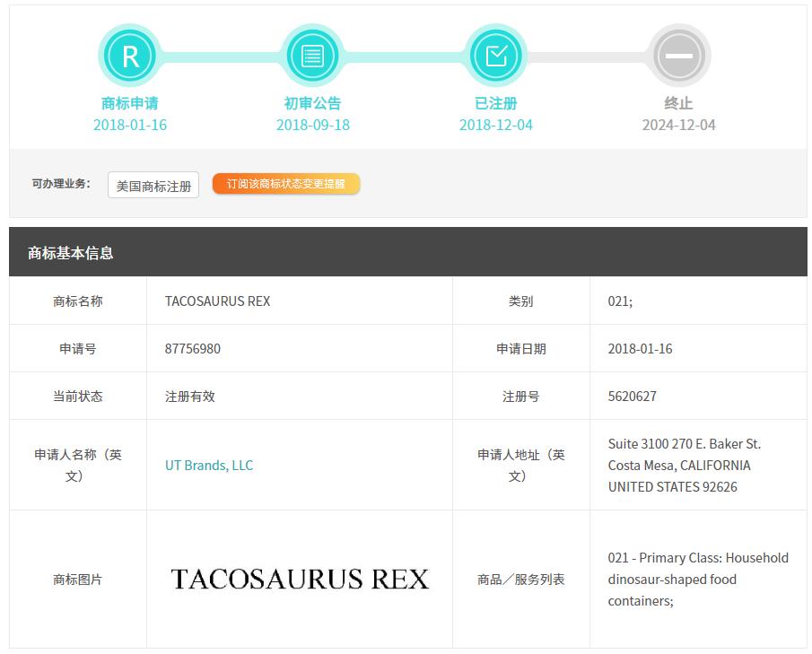Screen dimensions: 812x654
Task: Subscribe via the orange 订阅该商标状态变更提醒 button
Action: 286,184
